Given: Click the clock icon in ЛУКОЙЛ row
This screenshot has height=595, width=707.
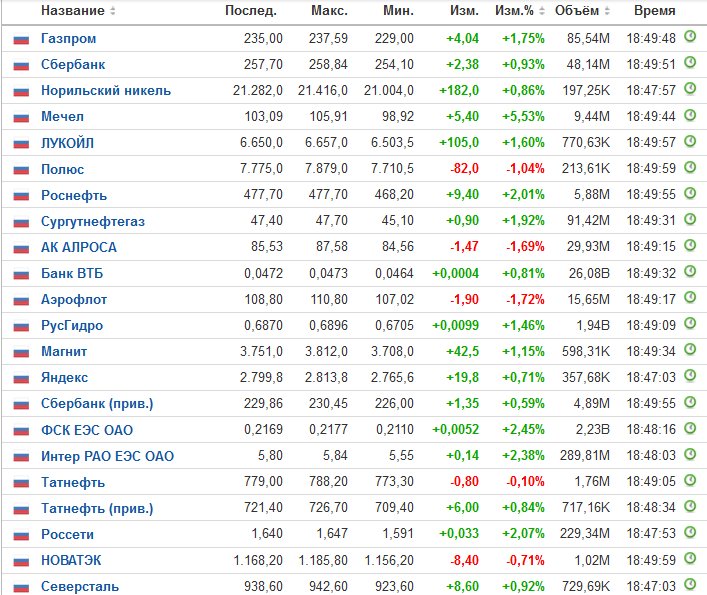Looking at the screenshot, I should click(690, 141).
